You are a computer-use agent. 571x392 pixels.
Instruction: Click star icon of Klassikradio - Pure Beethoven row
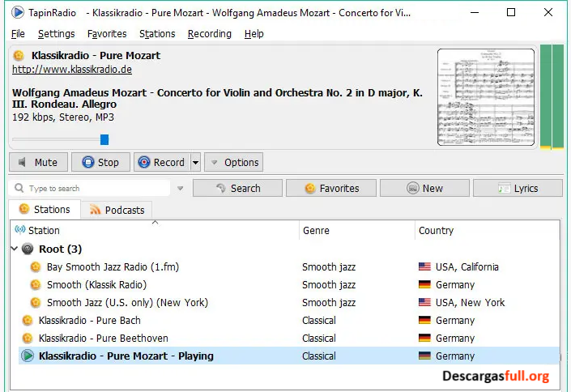coord(28,339)
